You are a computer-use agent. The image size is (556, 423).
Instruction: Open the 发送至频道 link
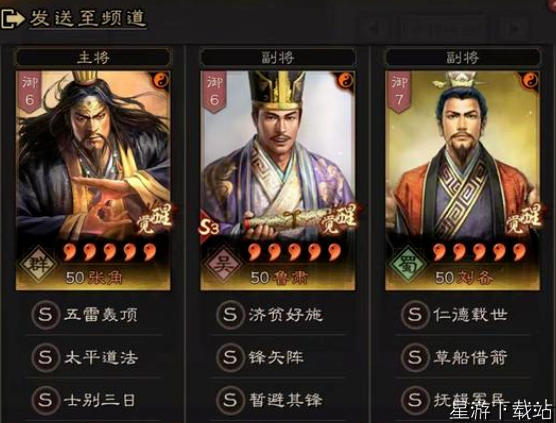[x=88, y=18]
